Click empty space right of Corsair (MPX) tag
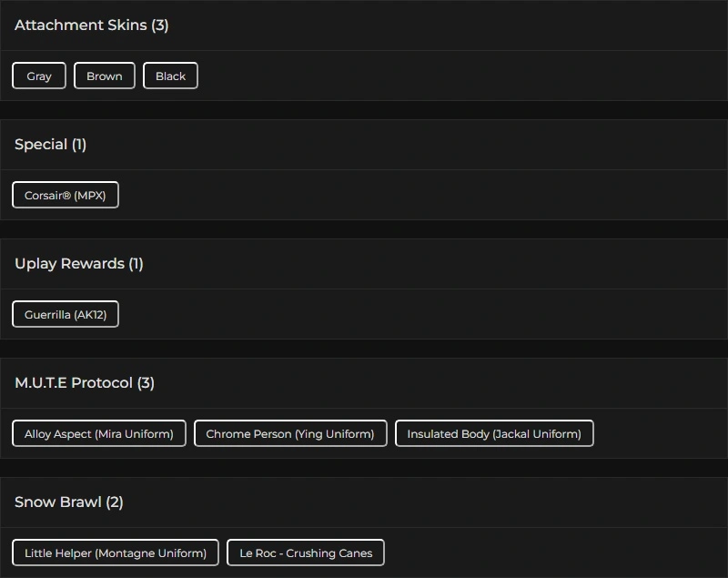This screenshot has height=578, width=728. 409,195
